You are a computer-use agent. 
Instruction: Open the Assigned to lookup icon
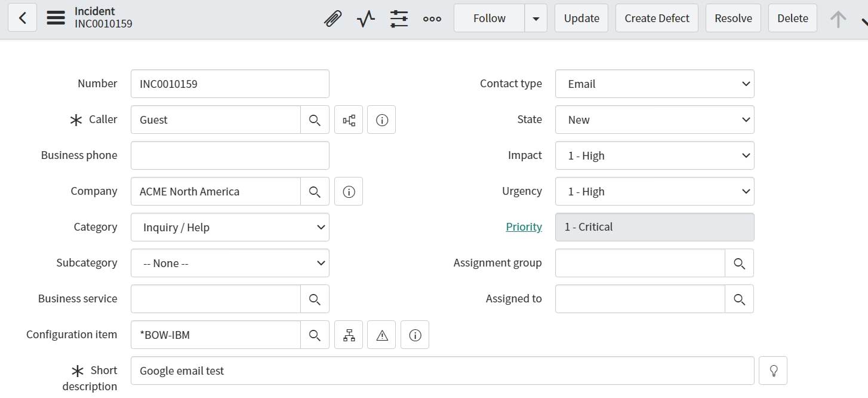739,299
